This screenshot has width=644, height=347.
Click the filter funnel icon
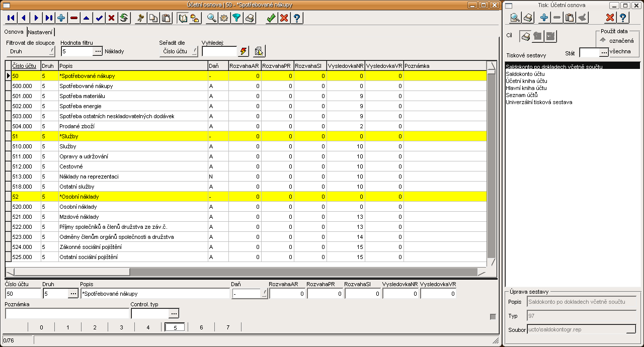[236, 18]
